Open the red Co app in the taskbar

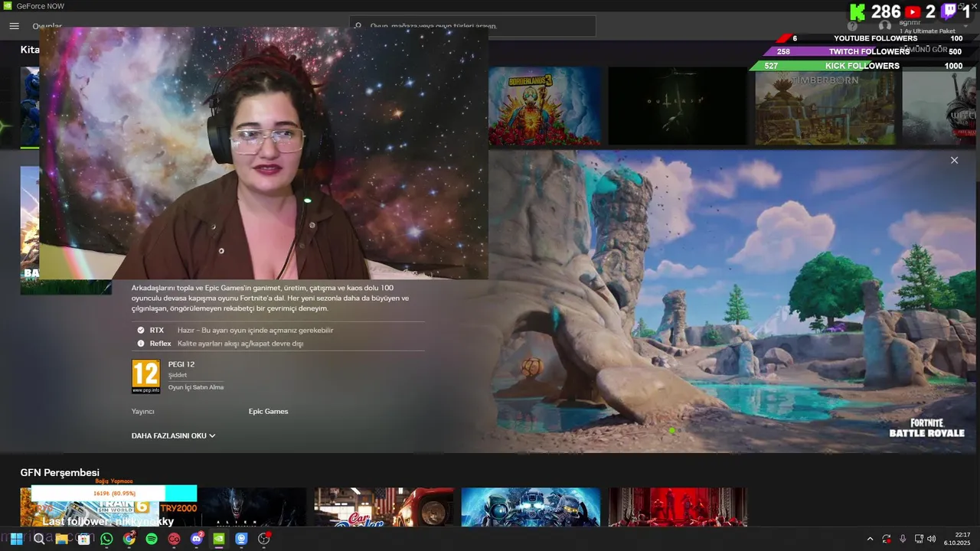[x=175, y=539]
